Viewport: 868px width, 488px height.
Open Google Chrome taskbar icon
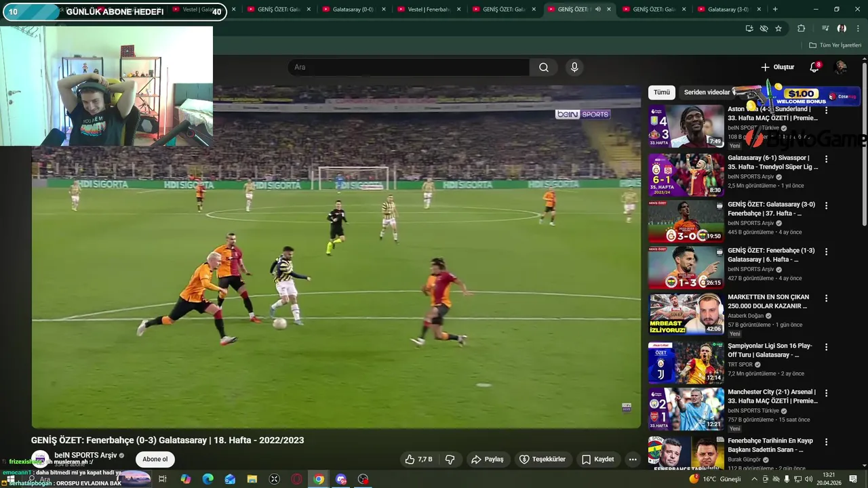319,479
